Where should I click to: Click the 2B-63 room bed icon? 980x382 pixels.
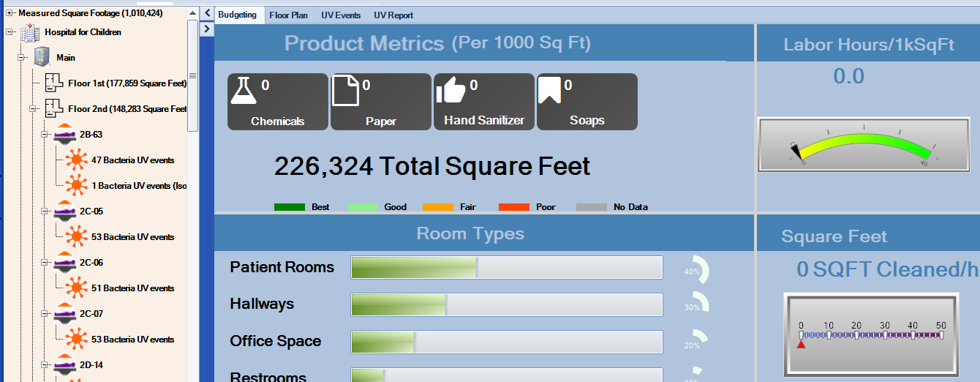tap(64, 135)
